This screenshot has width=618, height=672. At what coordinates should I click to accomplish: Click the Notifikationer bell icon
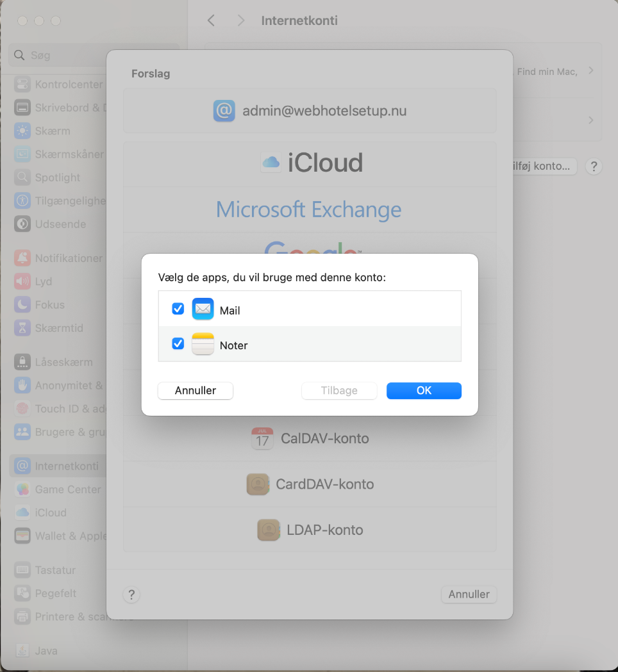[22, 258]
